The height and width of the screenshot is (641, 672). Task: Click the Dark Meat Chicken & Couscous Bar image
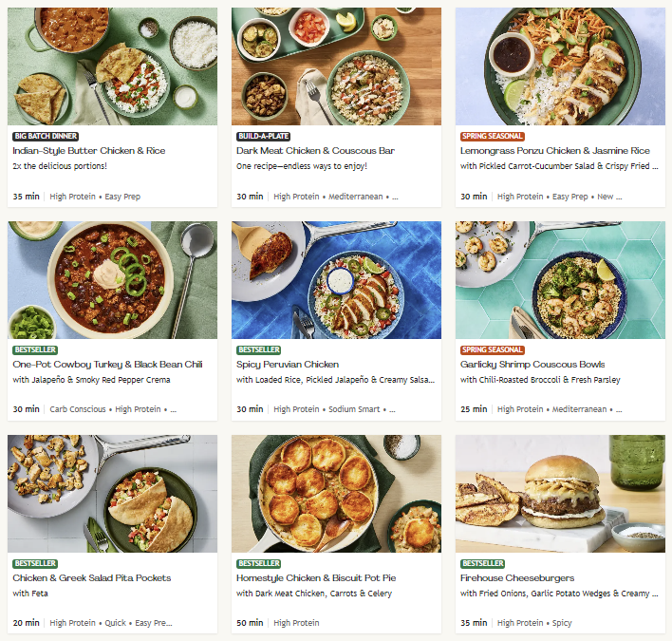pos(336,66)
